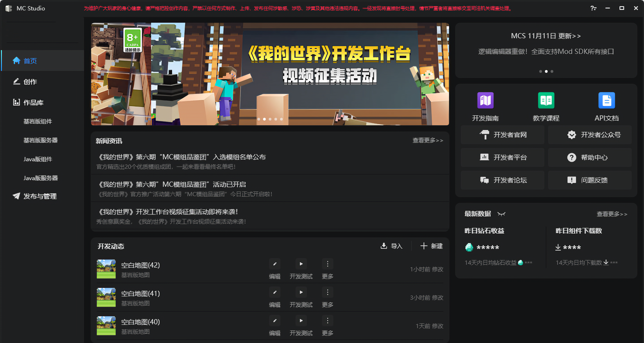Click thumbnail of 空白地图(40)
The height and width of the screenshot is (343, 644).
(x=106, y=326)
